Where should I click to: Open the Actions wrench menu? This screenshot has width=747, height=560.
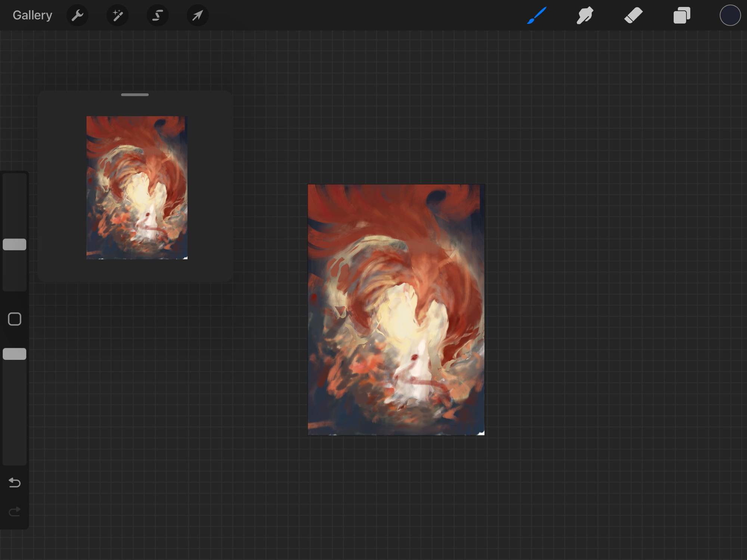[x=77, y=15]
